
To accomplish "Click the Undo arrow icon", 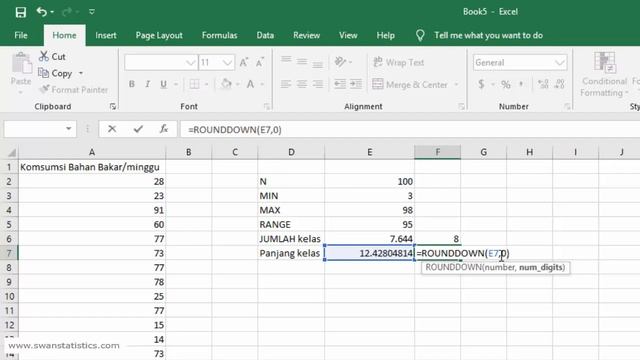I will pyautogui.click(x=42, y=12).
